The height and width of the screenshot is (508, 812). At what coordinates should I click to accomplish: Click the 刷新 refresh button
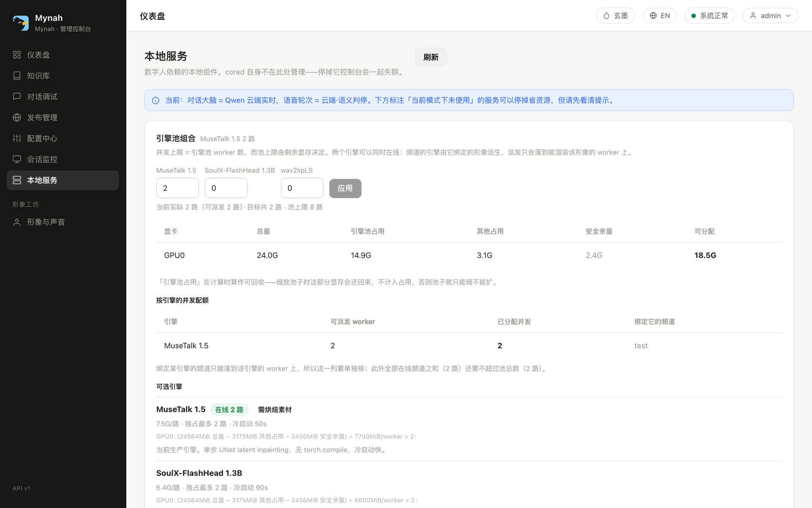click(431, 57)
